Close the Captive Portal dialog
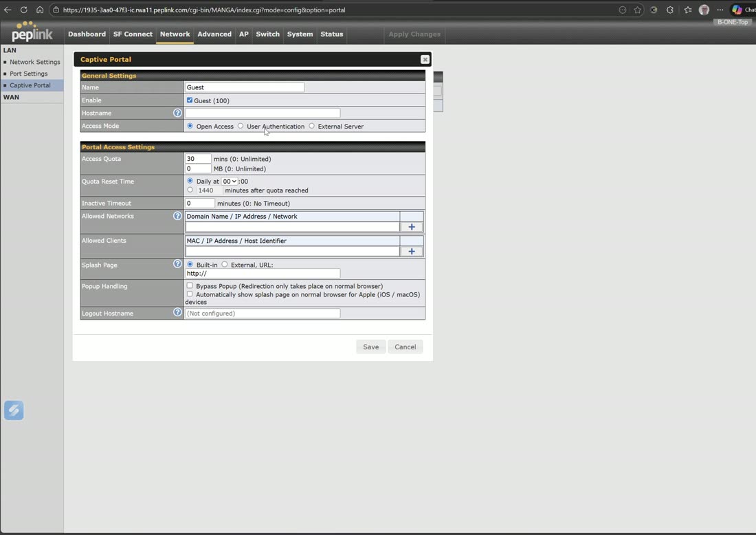 pyautogui.click(x=425, y=59)
